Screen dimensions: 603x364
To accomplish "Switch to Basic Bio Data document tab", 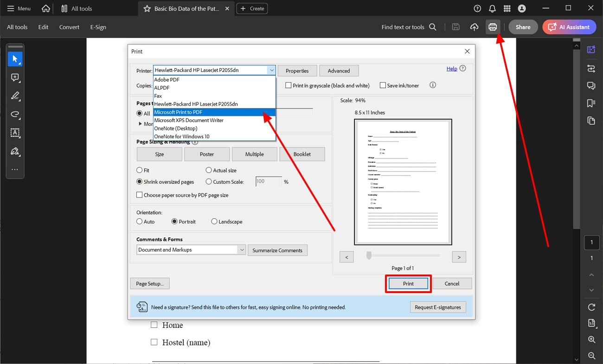I will click(186, 8).
